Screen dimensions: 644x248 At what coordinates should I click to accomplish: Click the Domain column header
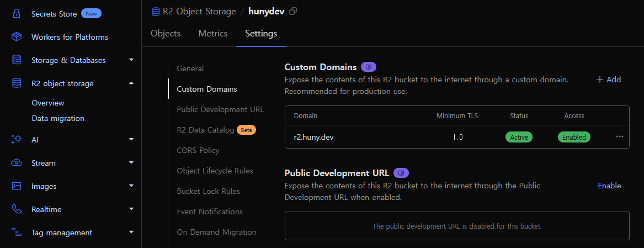pyautogui.click(x=306, y=116)
